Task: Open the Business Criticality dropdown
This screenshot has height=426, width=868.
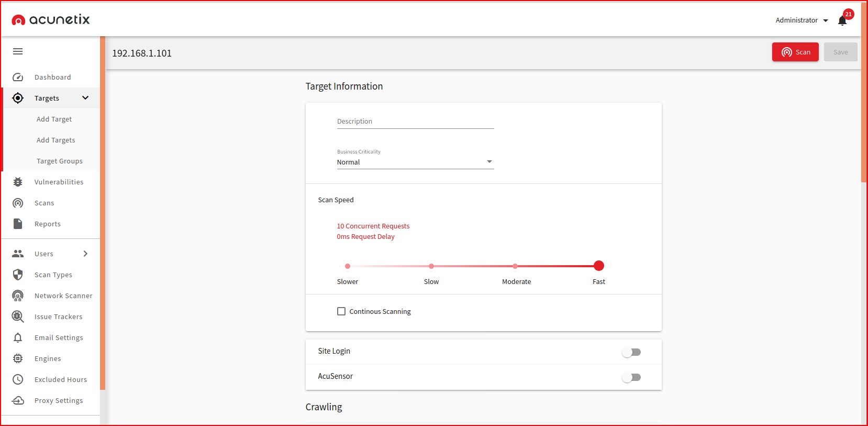Action: pyautogui.click(x=415, y=162)
